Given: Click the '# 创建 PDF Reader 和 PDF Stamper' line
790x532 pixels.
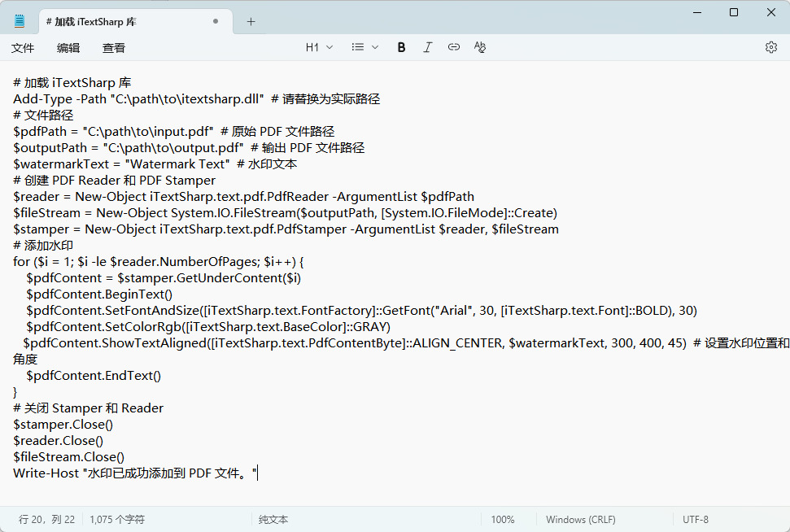Looking at the screenshot, I should [115, 181].
